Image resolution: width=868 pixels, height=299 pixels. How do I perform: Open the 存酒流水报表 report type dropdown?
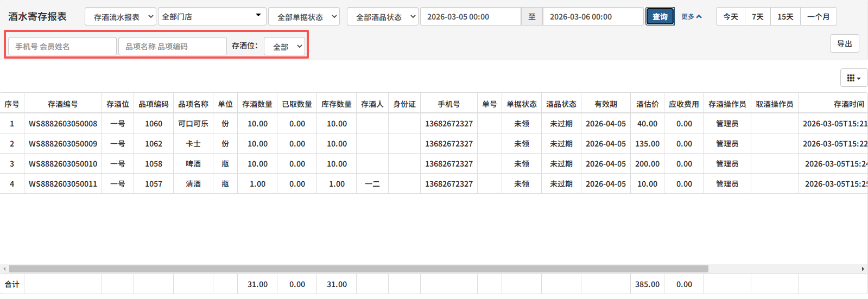(121, 17)
